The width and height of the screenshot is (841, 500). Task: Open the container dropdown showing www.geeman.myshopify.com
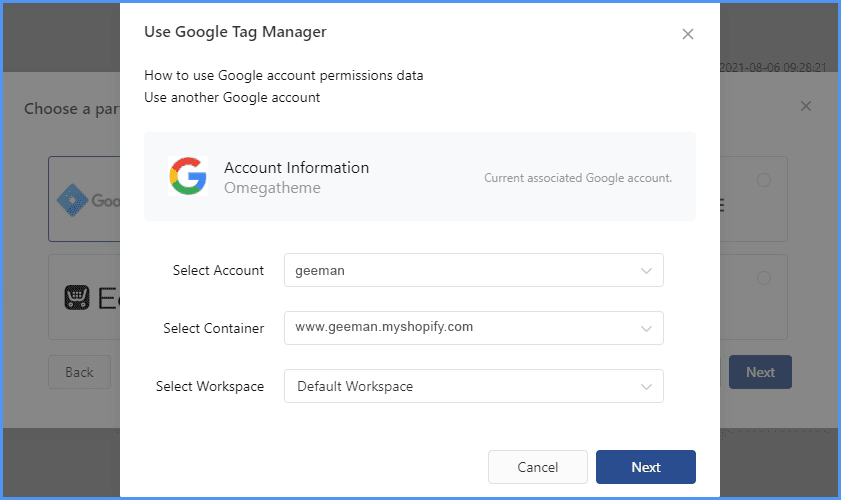click(x=473, y=327)
